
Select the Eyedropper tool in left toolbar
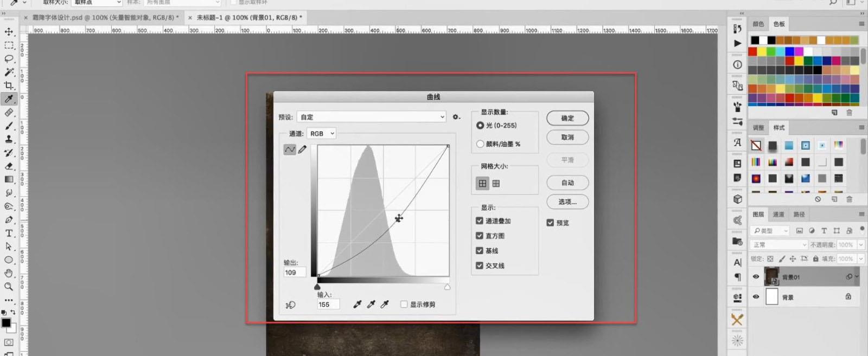pyautogui.click(x=9, y=99)
